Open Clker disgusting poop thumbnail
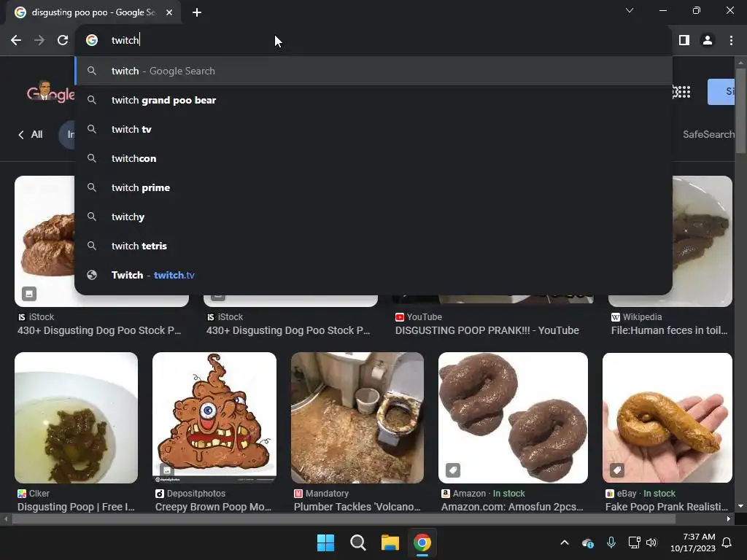 point(76,418)
